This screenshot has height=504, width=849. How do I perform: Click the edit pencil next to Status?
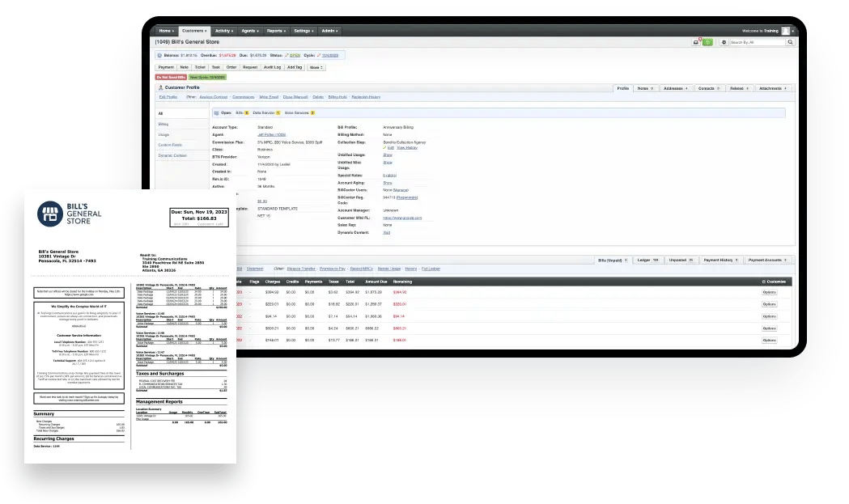pyautogui.click(x=287, y=55)
